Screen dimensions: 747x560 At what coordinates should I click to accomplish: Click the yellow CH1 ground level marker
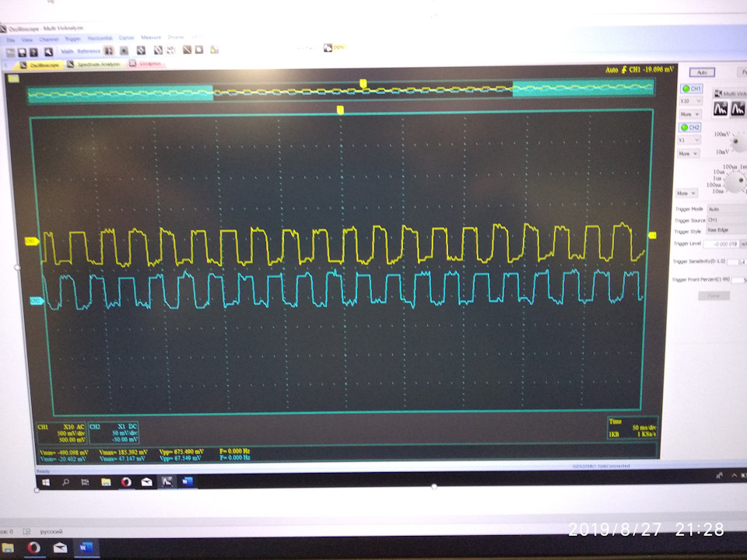31,241
